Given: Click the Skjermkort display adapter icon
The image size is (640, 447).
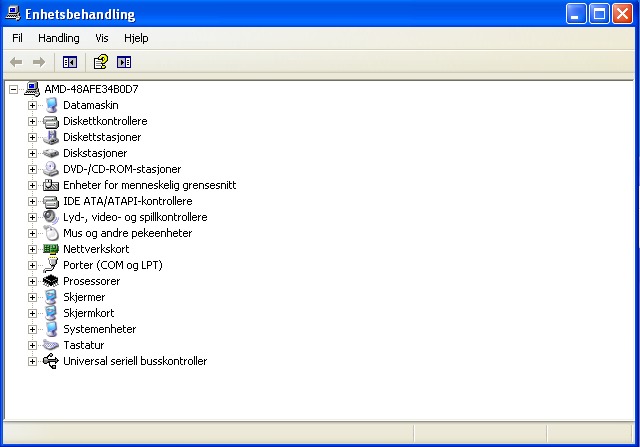Looking at the screenshot, I should [51, 313].
